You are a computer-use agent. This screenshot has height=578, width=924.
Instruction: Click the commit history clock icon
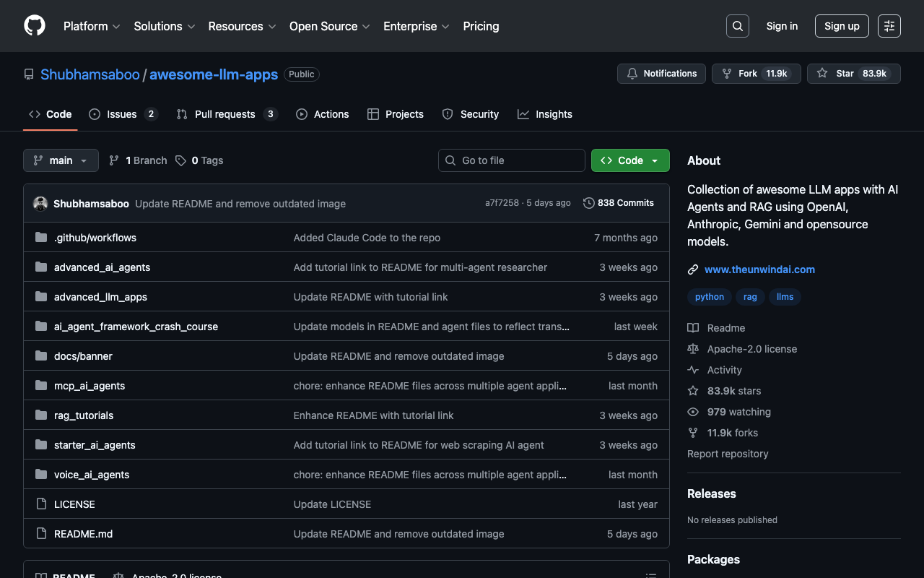(x=589, y=203)
